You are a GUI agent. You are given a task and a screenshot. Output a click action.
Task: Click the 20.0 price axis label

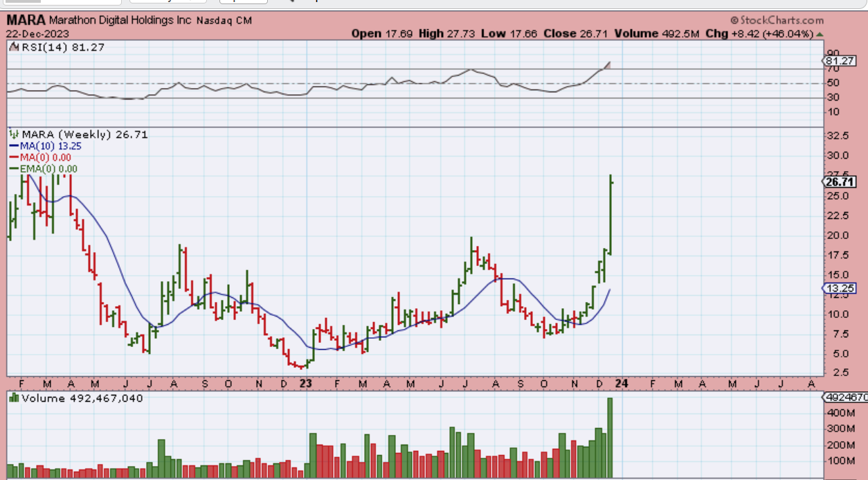coord(839,235)
